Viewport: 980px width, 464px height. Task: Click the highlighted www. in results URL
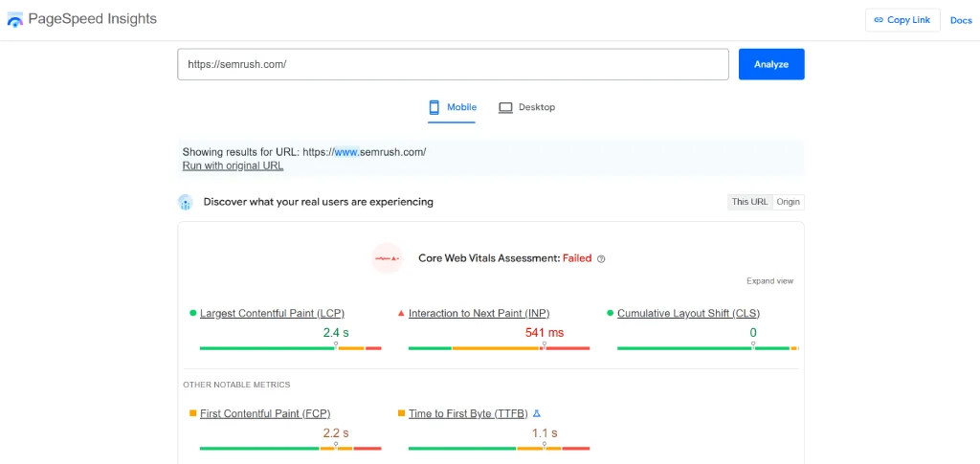point(346,152)
